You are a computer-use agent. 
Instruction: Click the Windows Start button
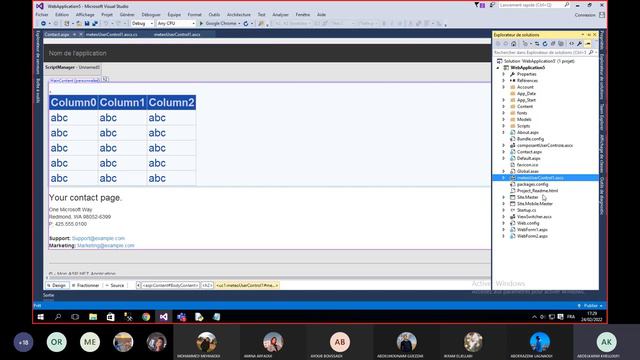pyautogui.click(x=40, y=317)
